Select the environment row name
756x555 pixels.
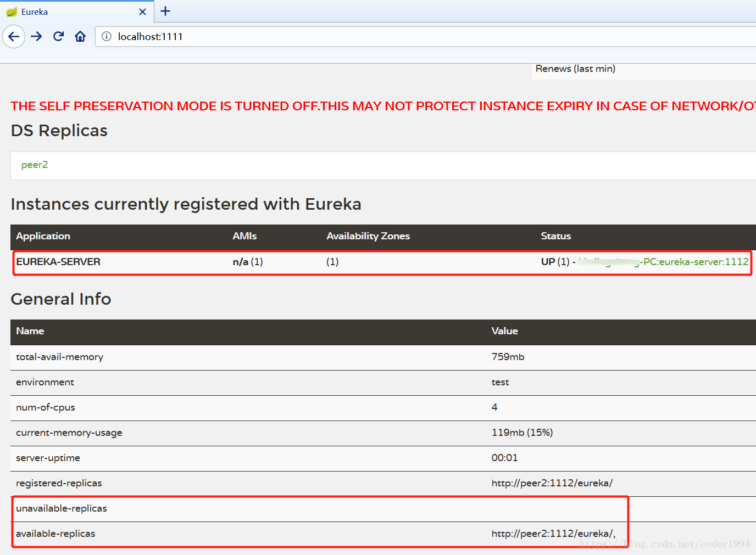click(45, 382)
